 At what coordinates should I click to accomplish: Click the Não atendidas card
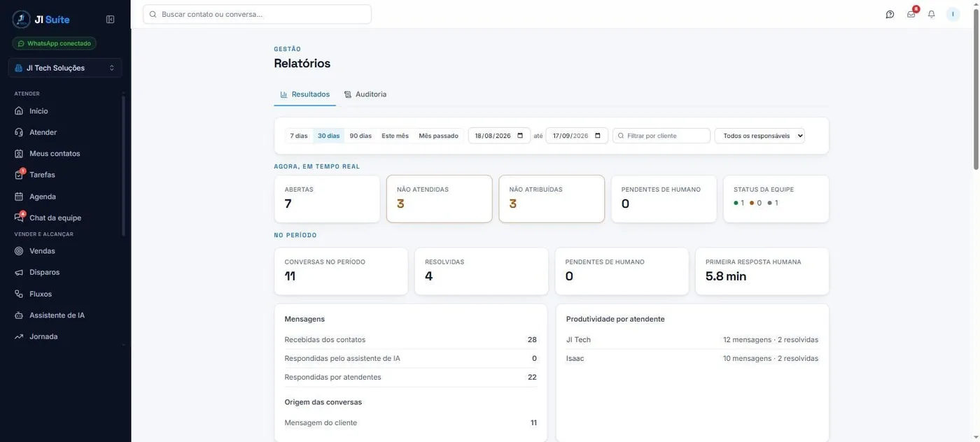[x=440, y=199]
